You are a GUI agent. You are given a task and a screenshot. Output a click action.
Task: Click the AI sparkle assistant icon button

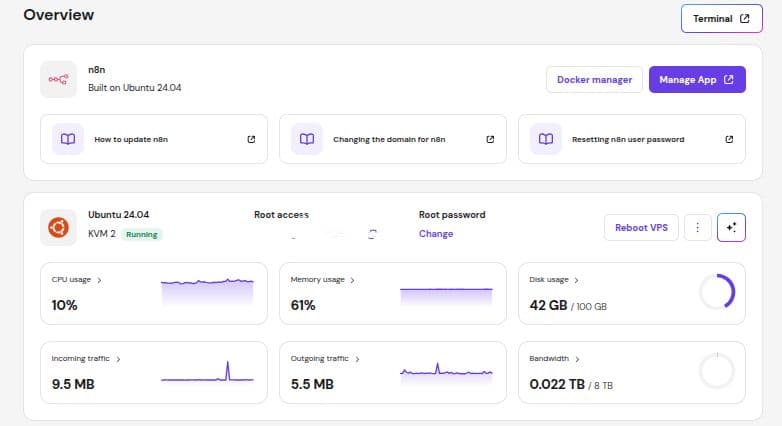731,227
